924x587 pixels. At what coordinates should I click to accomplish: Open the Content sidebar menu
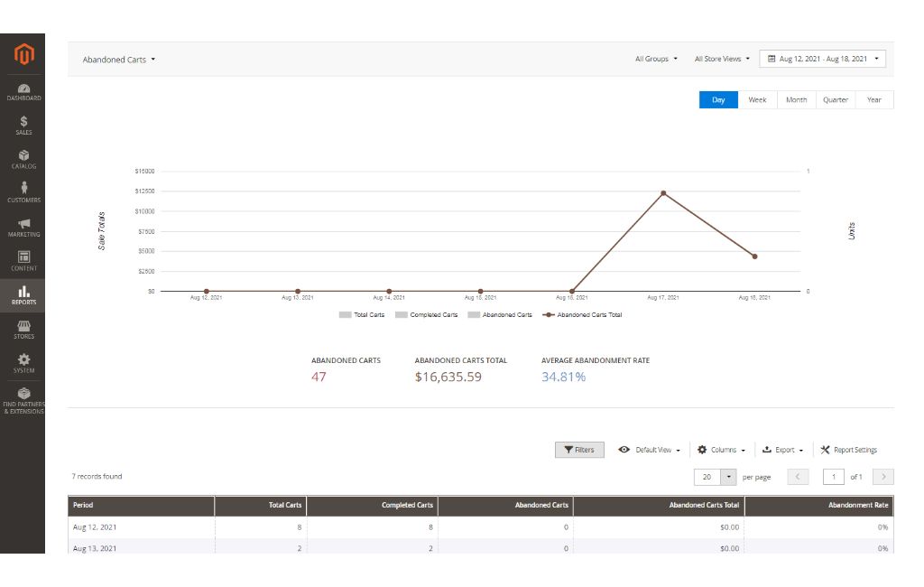(23, 261)
